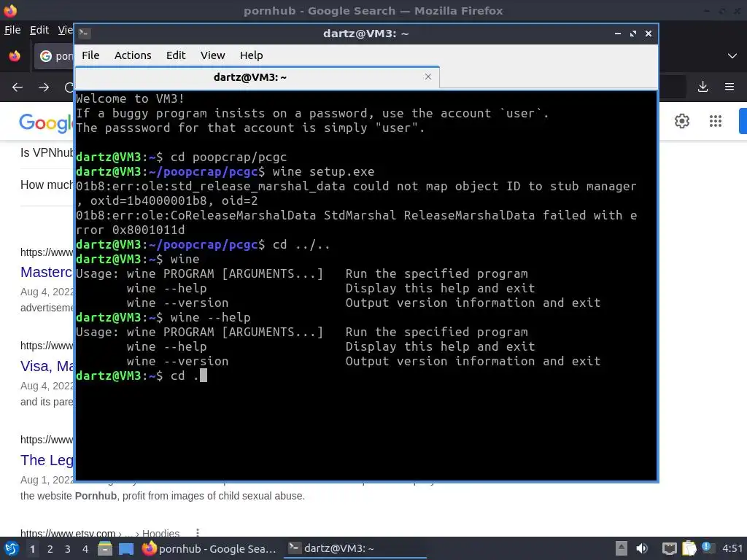747x560 pixels.
Task: Open the clipboard manager tray icon
Action: (x=689, y=548)
